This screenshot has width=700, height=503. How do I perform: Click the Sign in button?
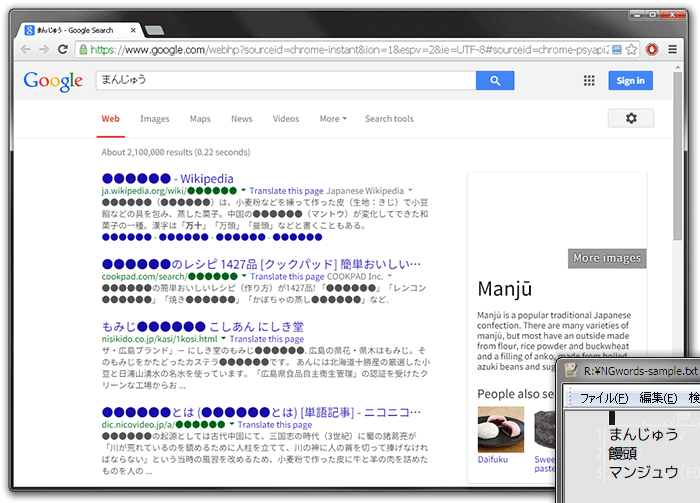(630, 80)
